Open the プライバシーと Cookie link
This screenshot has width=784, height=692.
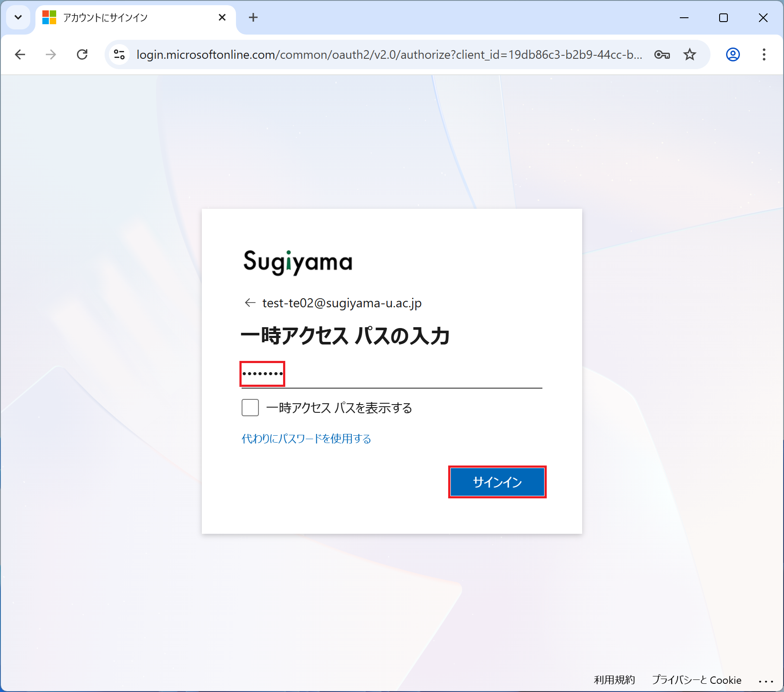(x=696, y=680)
